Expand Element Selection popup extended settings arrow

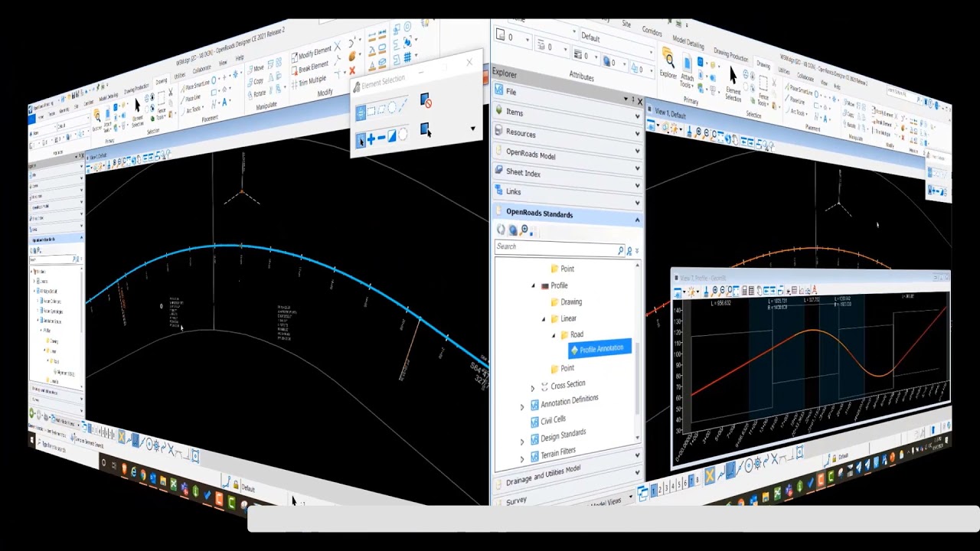tap(472, 129)
